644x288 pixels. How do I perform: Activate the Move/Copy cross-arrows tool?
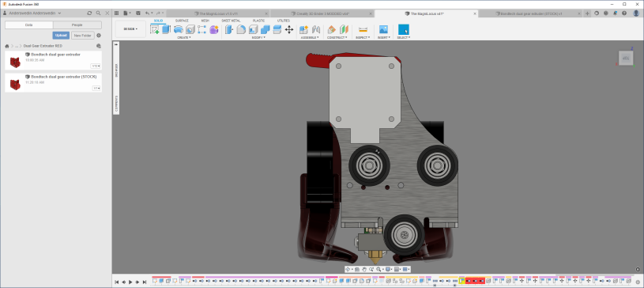point(289,29)
